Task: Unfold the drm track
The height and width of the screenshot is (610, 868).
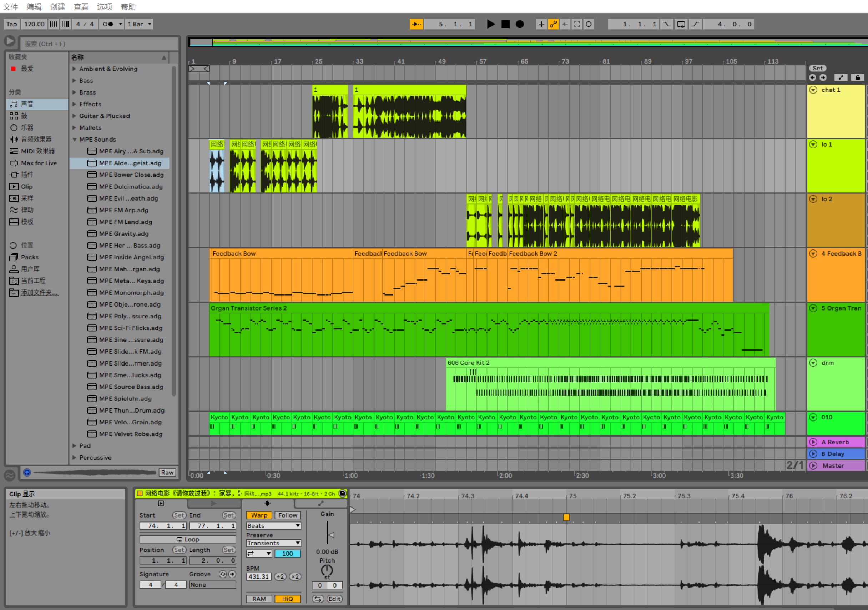Action: tap(813, 363)
